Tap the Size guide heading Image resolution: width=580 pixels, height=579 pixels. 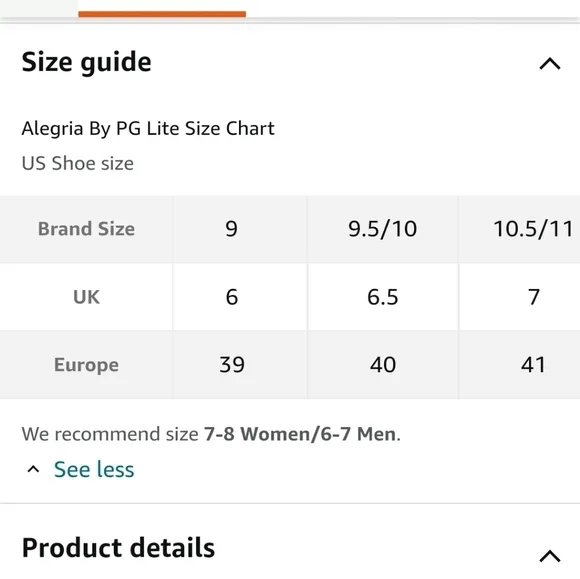[x=87, y=62]
